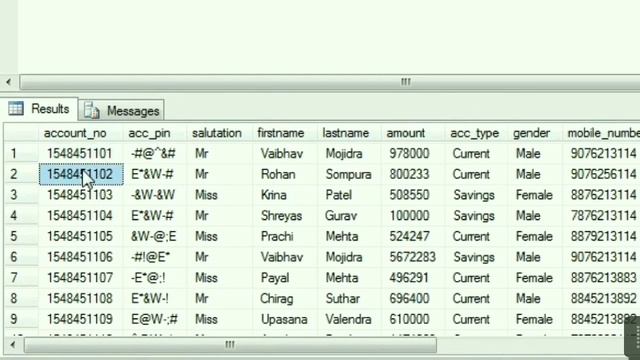Select row header 8

click(21, 298)
